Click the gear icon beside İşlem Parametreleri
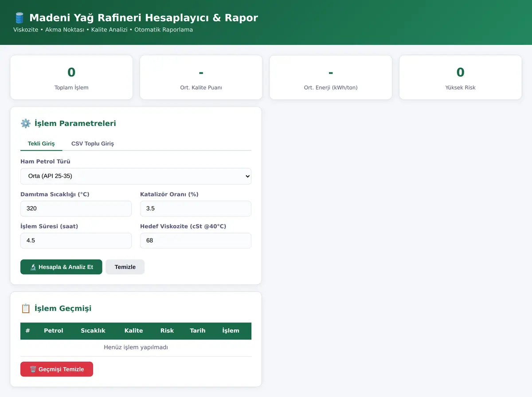 click(x=25, y=123)
